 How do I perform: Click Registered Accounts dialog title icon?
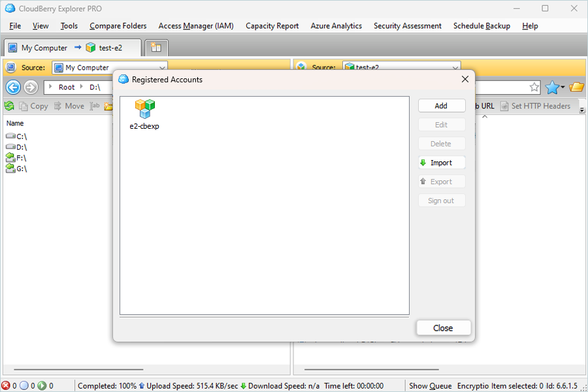tap(123, 79)
